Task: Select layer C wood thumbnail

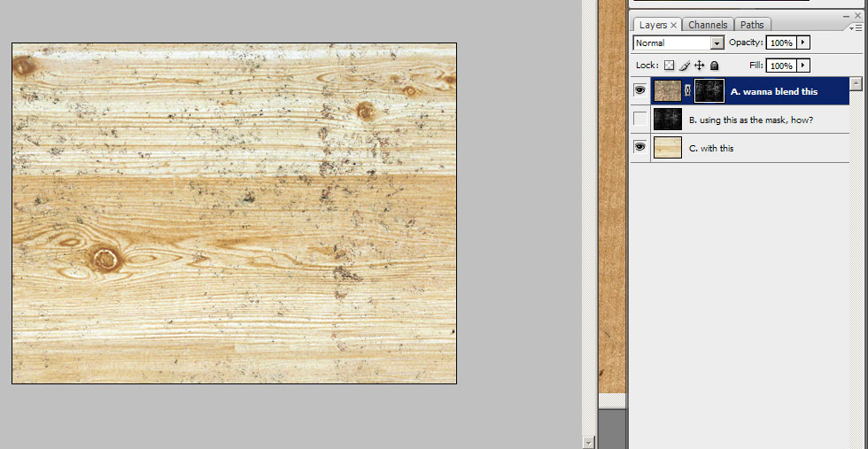Action: 668,148
